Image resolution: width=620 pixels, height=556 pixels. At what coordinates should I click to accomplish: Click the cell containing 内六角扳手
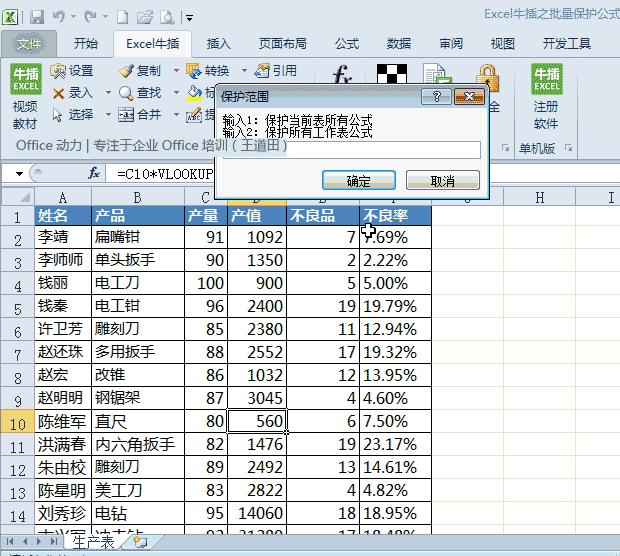pyautogui.click(x=138, y=444)
